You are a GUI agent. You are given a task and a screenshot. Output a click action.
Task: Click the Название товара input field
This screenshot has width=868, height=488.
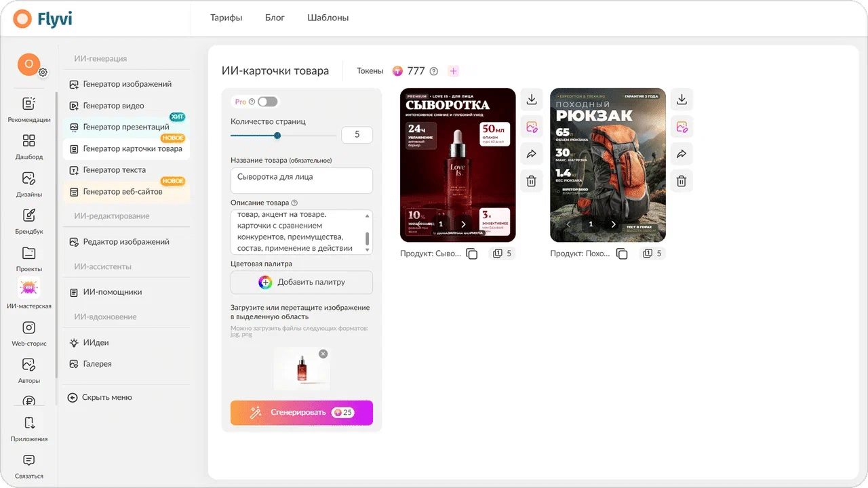[x=302, y=181]
